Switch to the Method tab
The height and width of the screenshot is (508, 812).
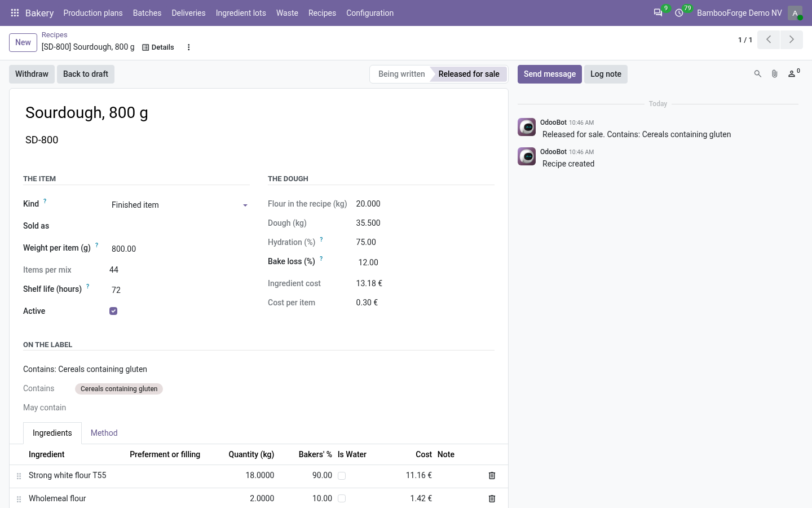pyautogui.click(x=104, y=433)
